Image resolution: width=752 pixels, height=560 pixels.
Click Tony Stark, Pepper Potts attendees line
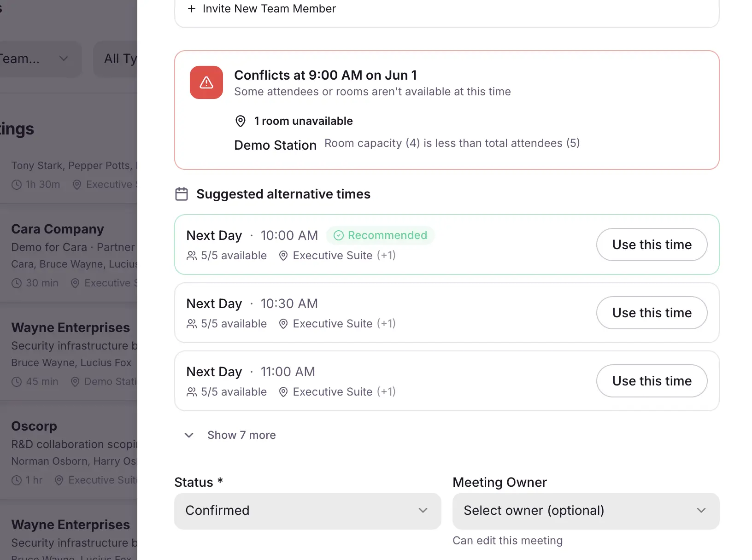click(74, 165)
